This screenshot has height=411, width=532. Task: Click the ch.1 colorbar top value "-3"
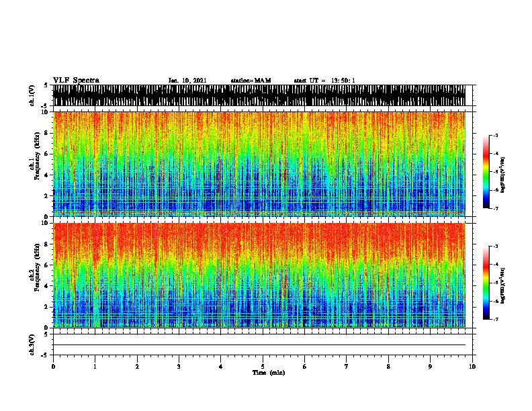(495, 136)
